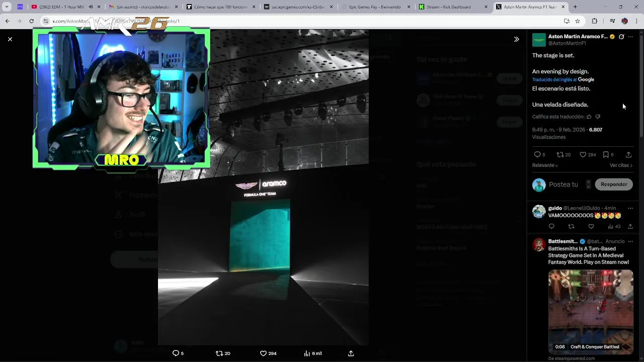Open Battlesmiths advertiser avatar
The height and width of the screenshot is (362, 644).
tap(539, 245)
